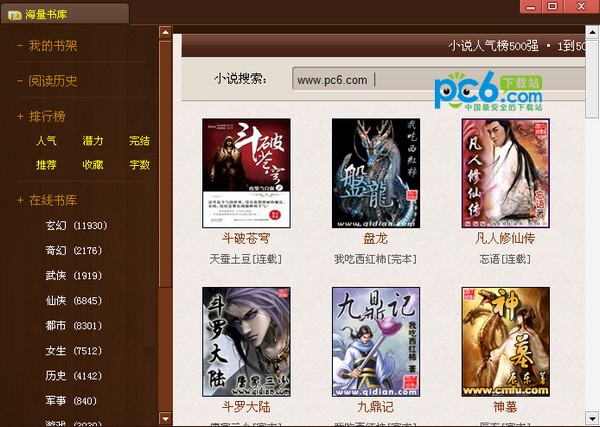Viewport: 600px width, 427px height.
Task: Open 奇幻 (2176) category
Action: click(74, 251)
